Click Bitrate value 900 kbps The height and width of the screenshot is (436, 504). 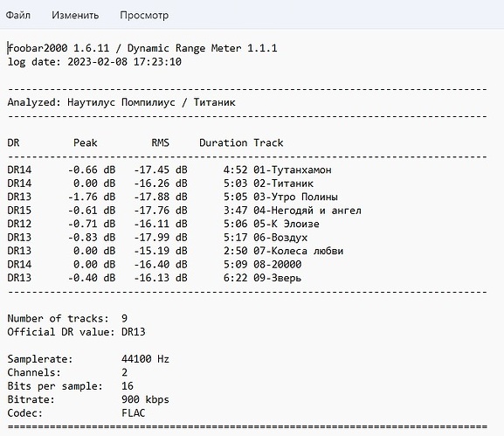145,399
